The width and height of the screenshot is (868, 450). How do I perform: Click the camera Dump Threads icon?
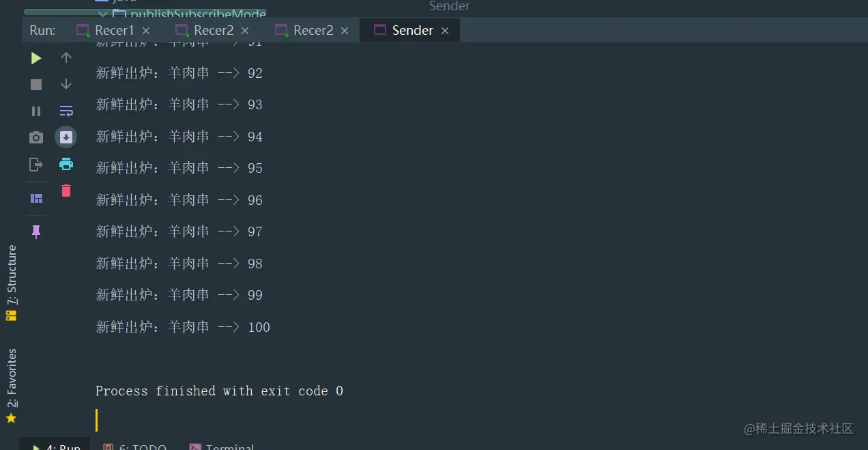pos(36,138)
